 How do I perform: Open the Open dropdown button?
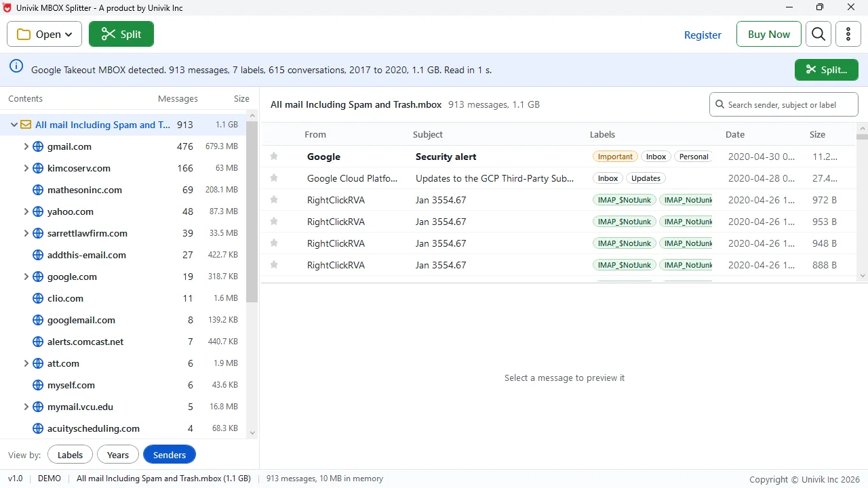coord(44,35)
